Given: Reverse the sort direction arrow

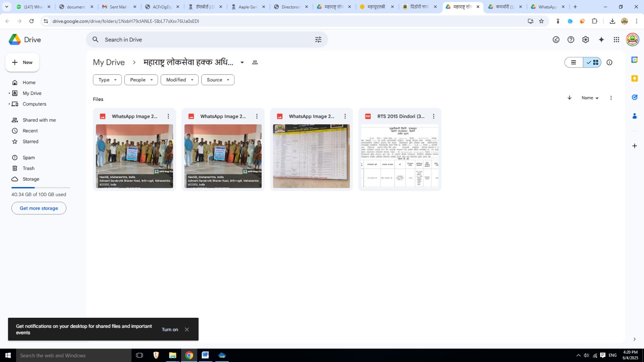Looking at the screenshot, I should 570,98.
